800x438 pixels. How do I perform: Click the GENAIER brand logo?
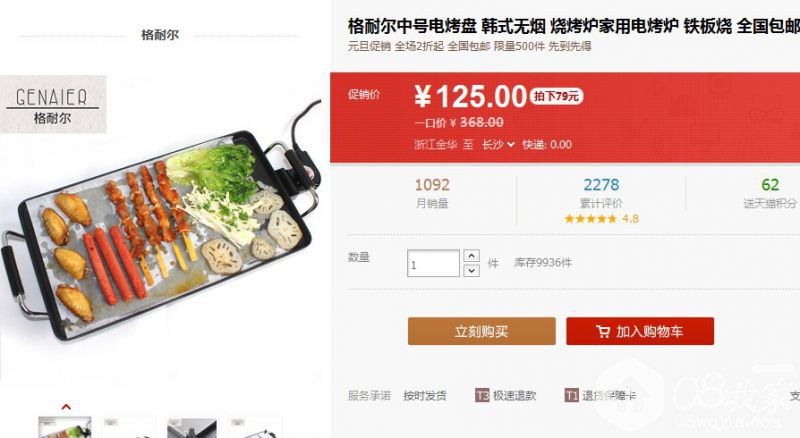(x=53, y=104)
